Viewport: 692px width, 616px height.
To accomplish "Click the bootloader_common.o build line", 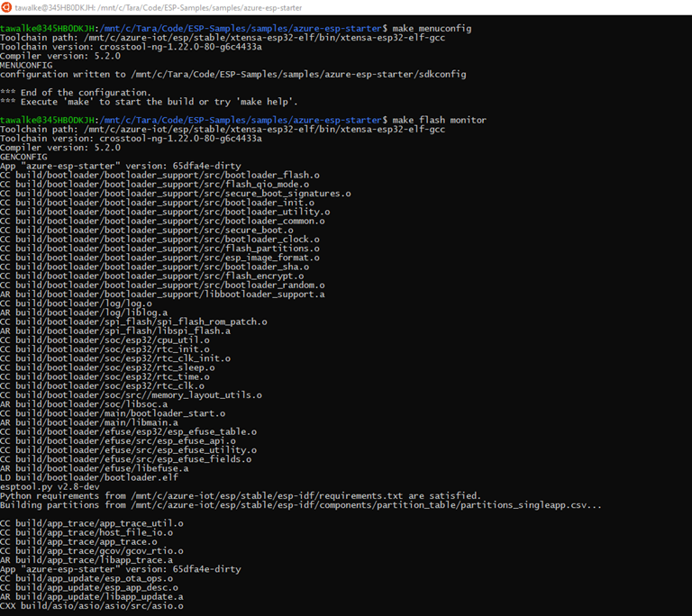I will (x=162, y=221).
